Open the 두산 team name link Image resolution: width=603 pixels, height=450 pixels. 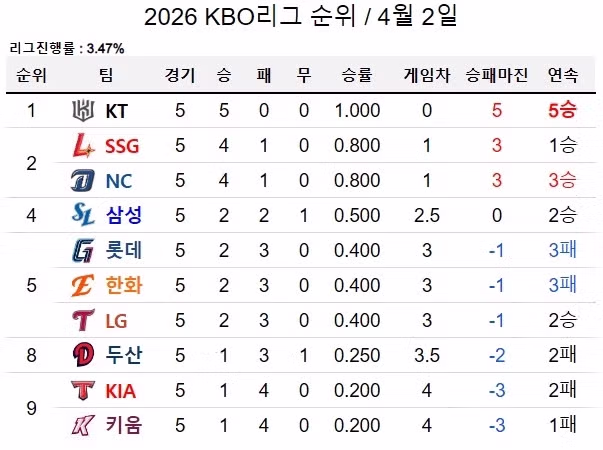123,355
